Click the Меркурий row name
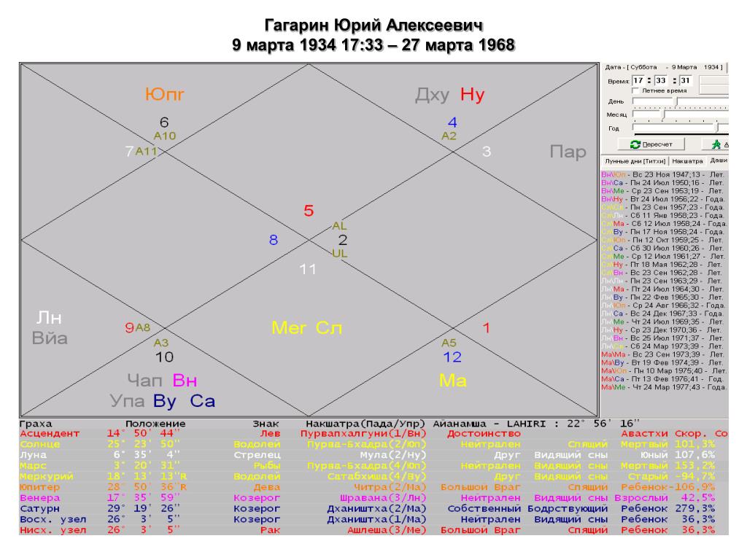 click(47, 477)
